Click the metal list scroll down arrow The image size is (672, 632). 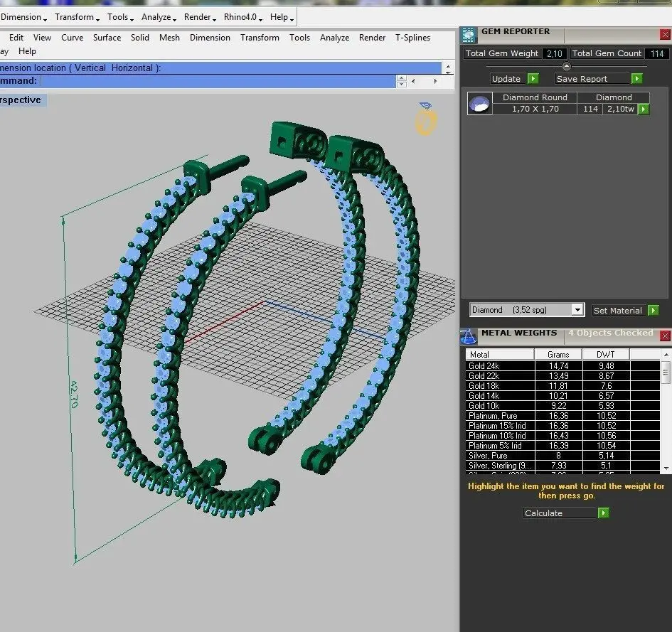(666, 468)
